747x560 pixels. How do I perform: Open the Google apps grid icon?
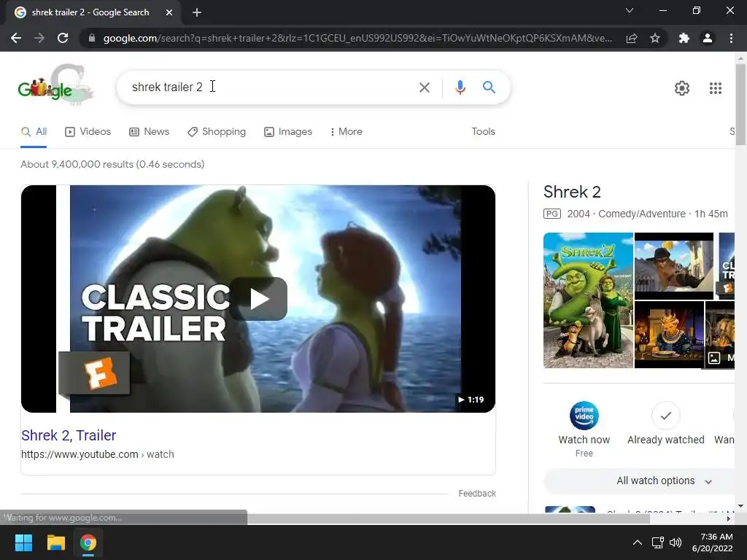715,88
